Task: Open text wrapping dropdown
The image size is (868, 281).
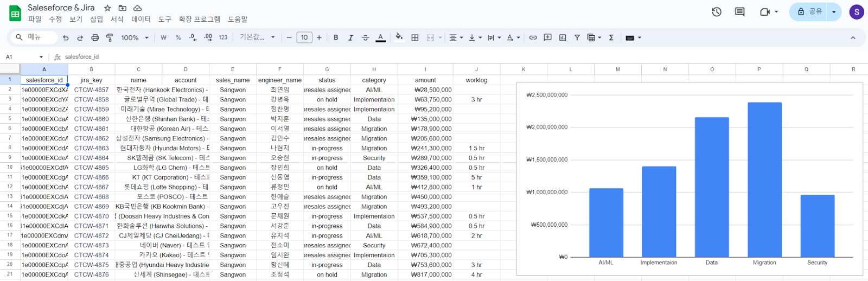Action: tap(494, 37)
